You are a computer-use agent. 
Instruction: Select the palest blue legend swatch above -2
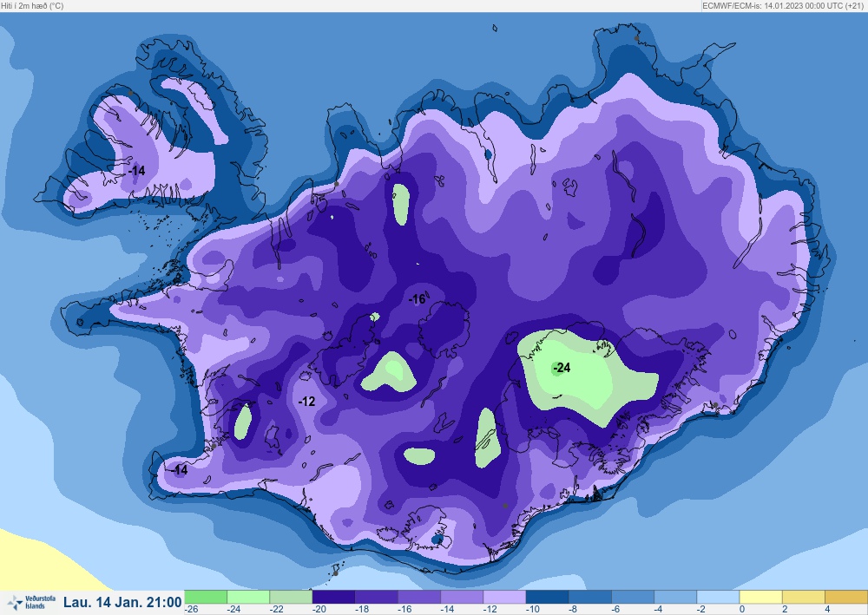pyautogui.click(x=718, y=597)
